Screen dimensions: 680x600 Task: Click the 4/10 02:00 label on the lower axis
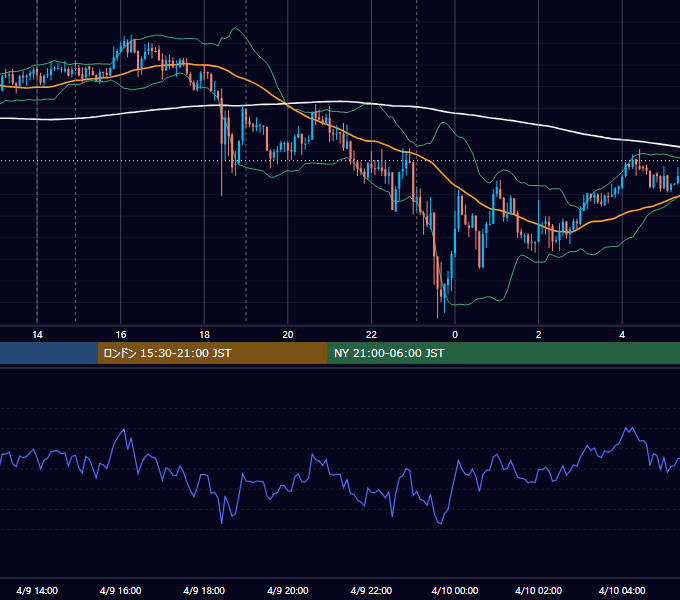point(539,590)
